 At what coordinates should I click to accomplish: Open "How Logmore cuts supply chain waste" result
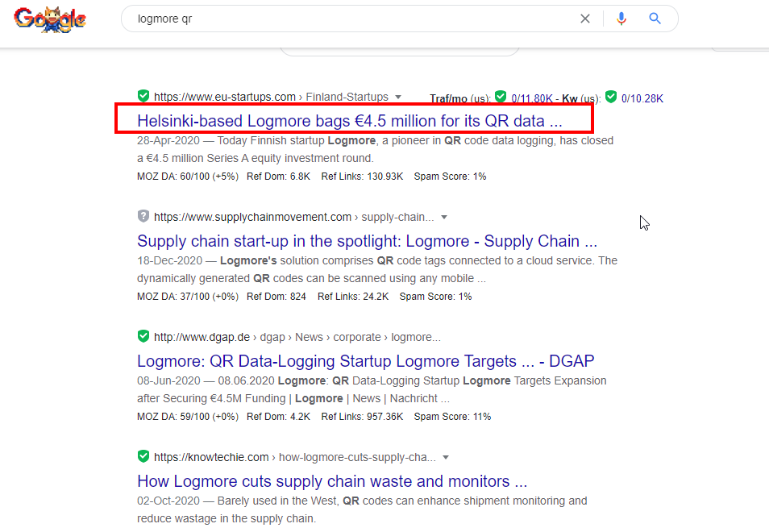[x=332, y=481]
